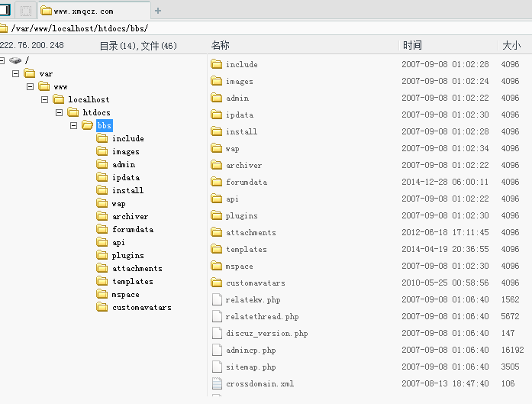Click the plugins folder icon in file list
Image resolution: width=532 pixels, height=404 pixels.
point(217,215)
